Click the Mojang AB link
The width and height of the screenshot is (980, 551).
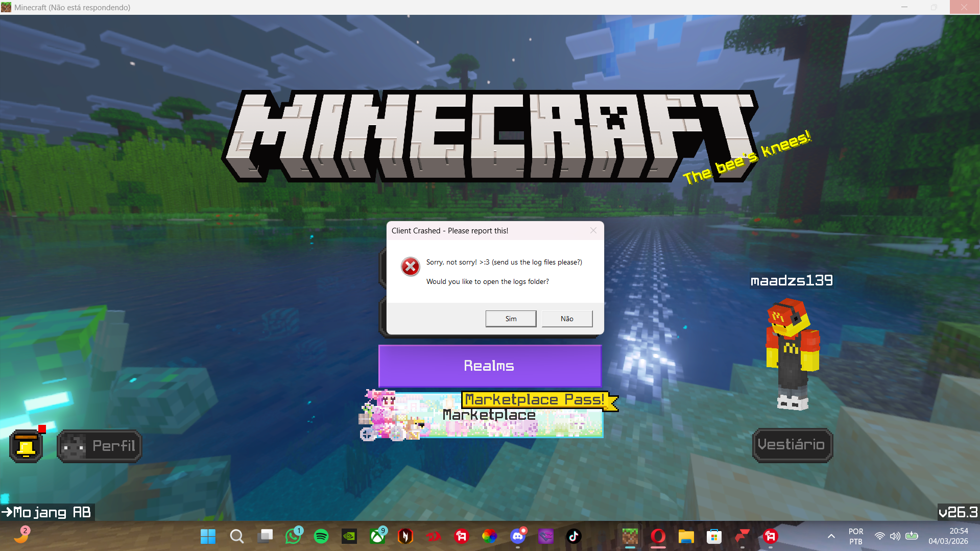coord(47,512)
